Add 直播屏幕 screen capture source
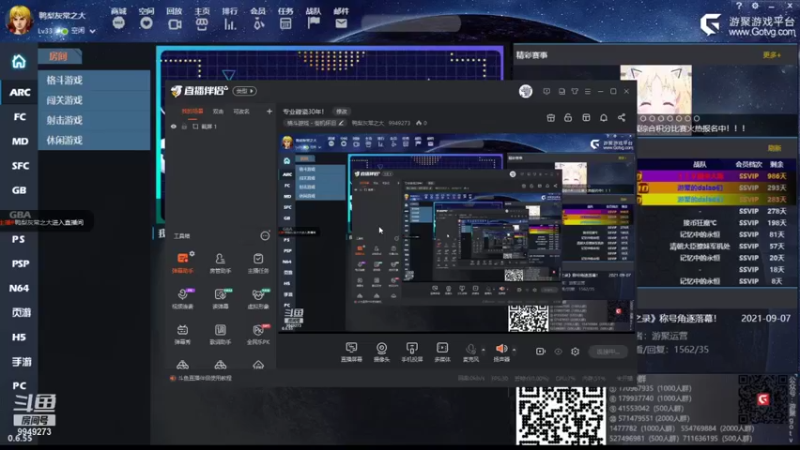This screenshot has width=800, height=450. pos(352,352)
